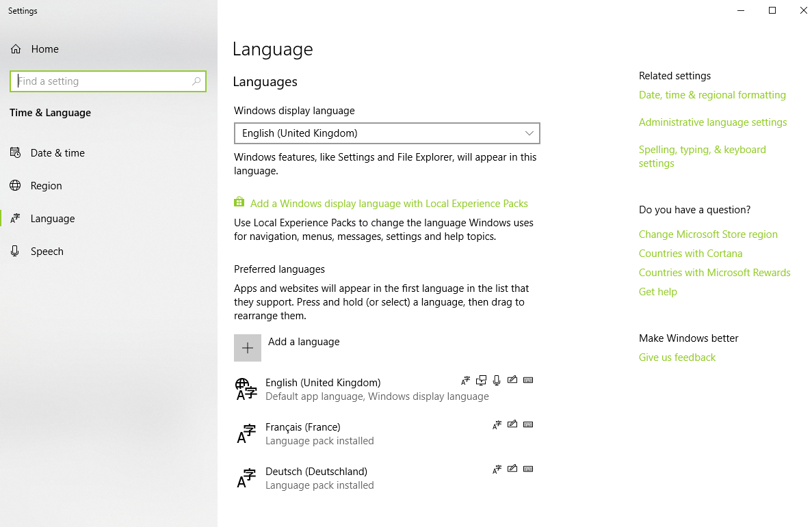Viewport: 812px width, 527px height.
Task: Open the Date & time settings page
Action: [109, 152]
